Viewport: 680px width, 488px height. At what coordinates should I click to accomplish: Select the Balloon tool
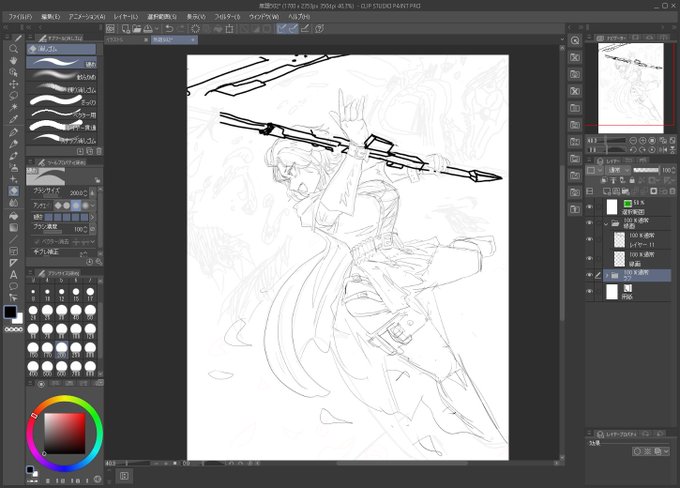pyautogui.click(x=13, y=286)
